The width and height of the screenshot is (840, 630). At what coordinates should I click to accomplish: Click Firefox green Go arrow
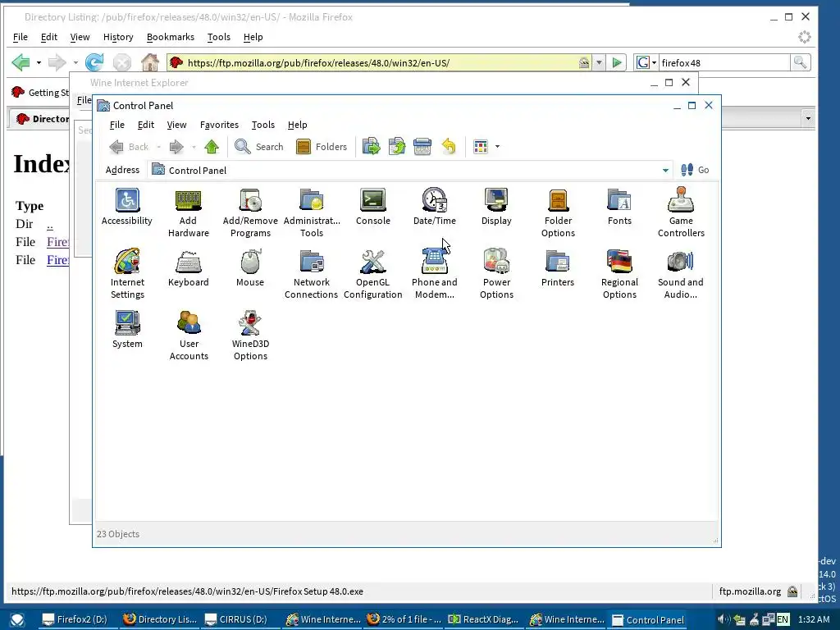[617, 62]
